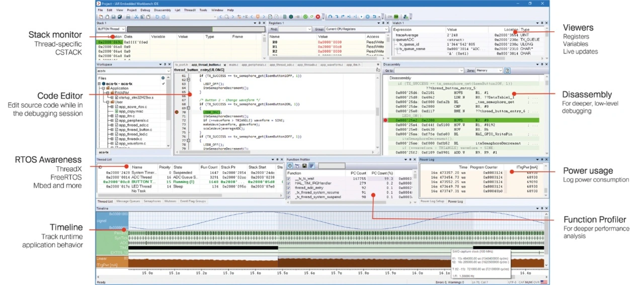Viewport: 644px width, 285px height.
Task: Collapse the Application folder in workspace tree
Action: coord(103,88)
